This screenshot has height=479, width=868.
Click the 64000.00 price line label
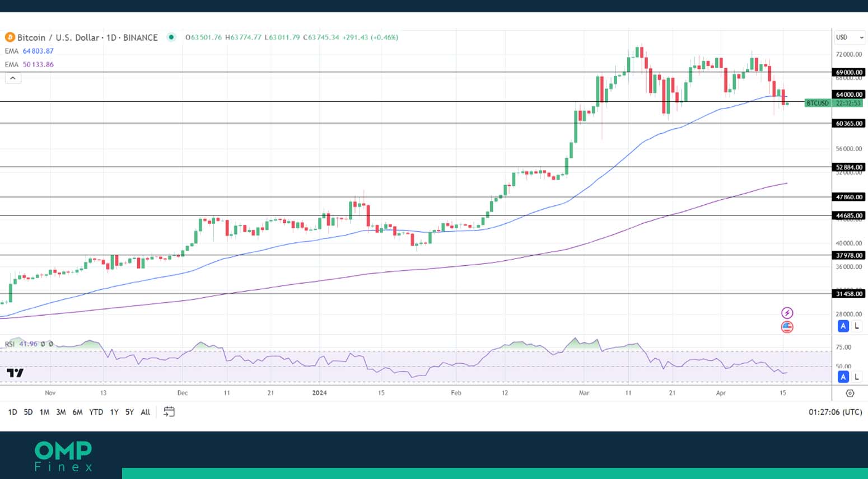click(849, 95)
